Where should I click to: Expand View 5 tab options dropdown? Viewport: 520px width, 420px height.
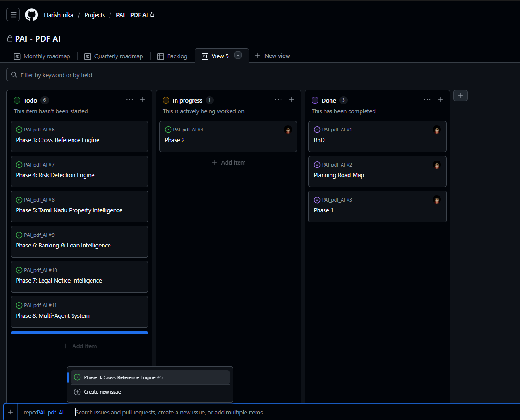pyautogui.click(x=238, y=56)
